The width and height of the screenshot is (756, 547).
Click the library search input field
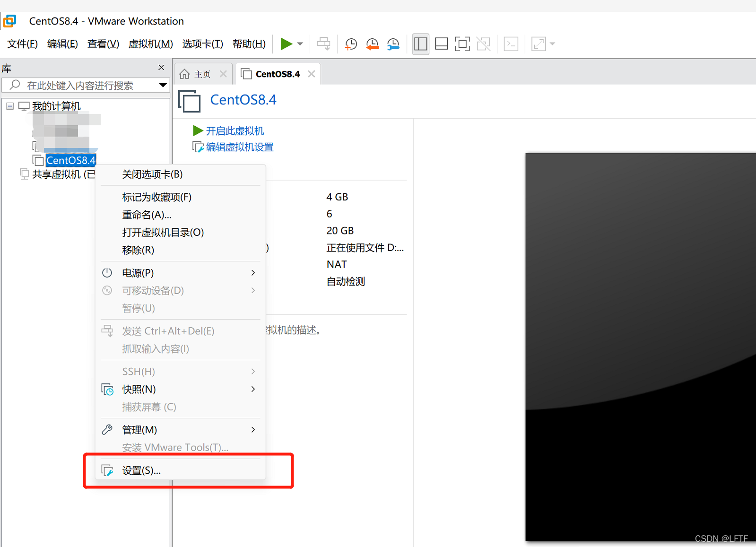click(x=85, y=86)
